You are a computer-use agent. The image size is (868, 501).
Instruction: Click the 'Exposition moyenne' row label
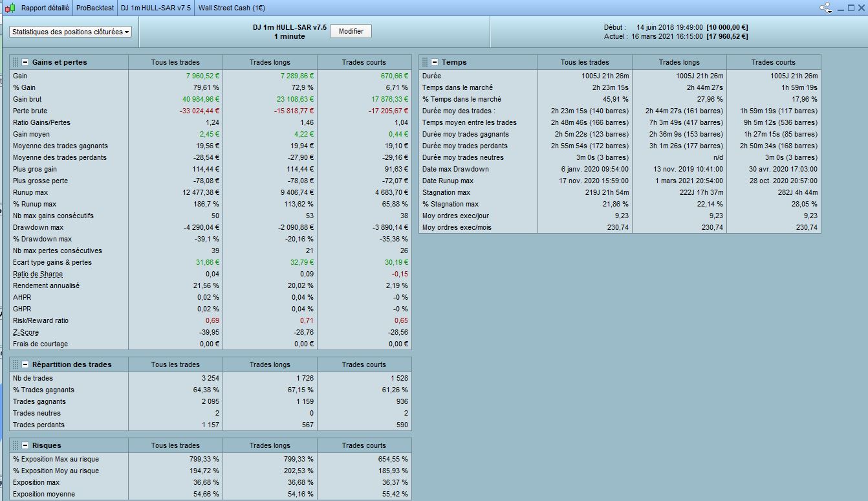tap(44, 494)
